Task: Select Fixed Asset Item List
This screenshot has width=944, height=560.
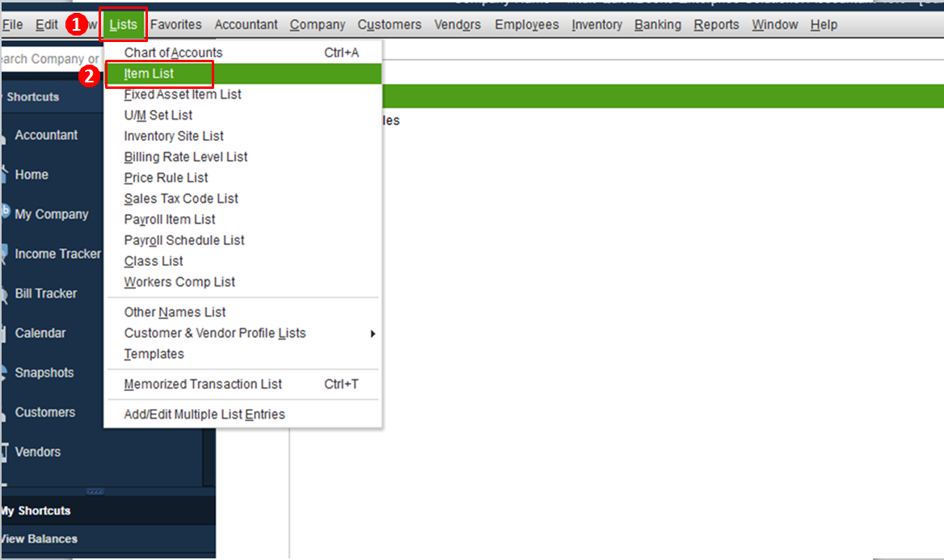Action: coord(242,95)
